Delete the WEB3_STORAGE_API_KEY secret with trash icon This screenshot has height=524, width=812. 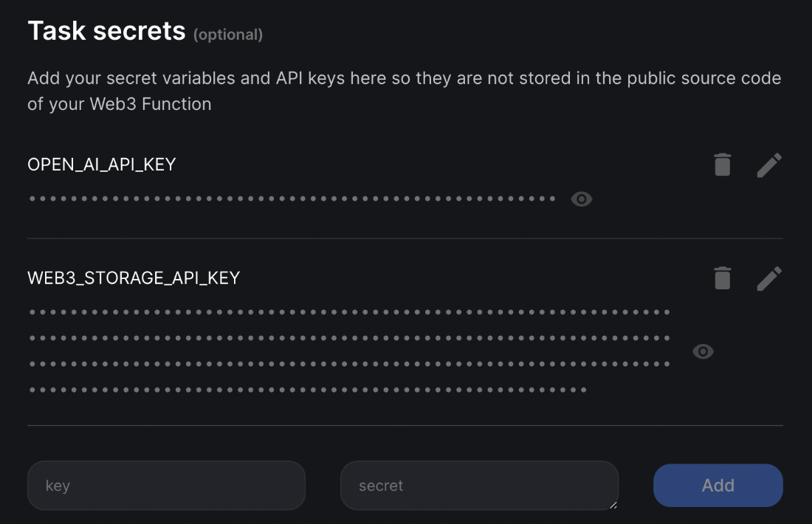723,278
